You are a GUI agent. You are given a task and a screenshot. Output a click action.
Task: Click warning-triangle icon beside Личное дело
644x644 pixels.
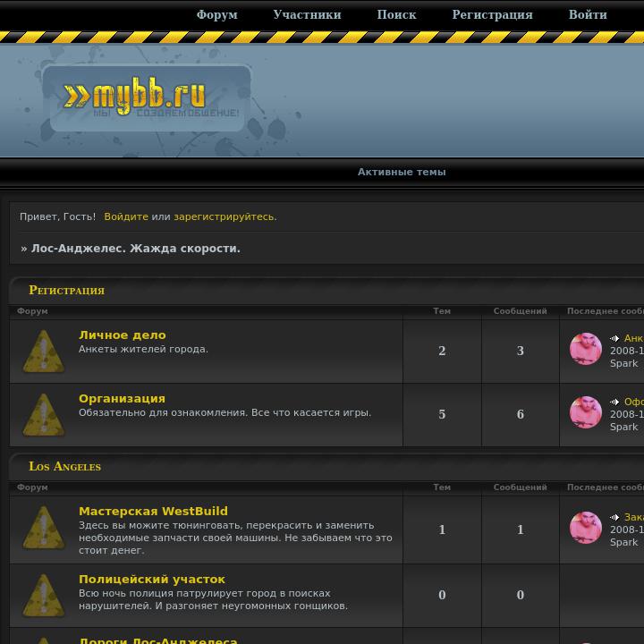[x=44, y=352]
